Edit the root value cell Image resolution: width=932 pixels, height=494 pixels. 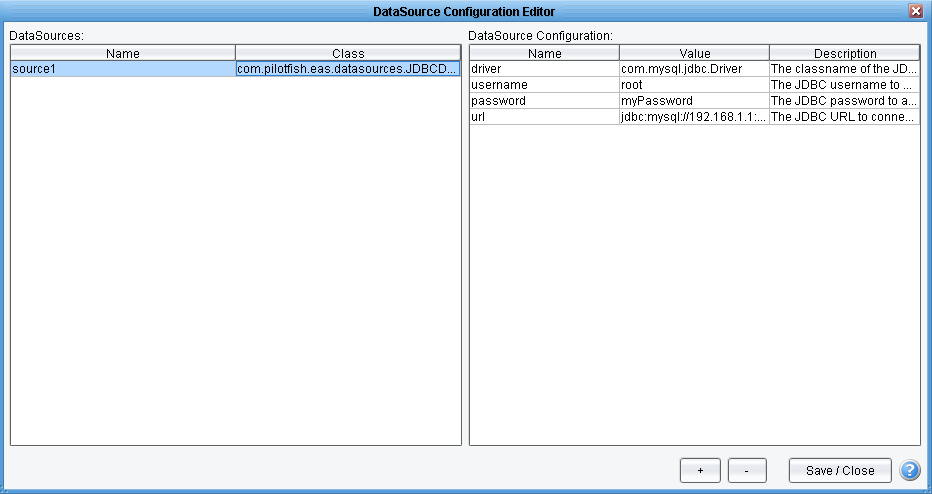694,85
